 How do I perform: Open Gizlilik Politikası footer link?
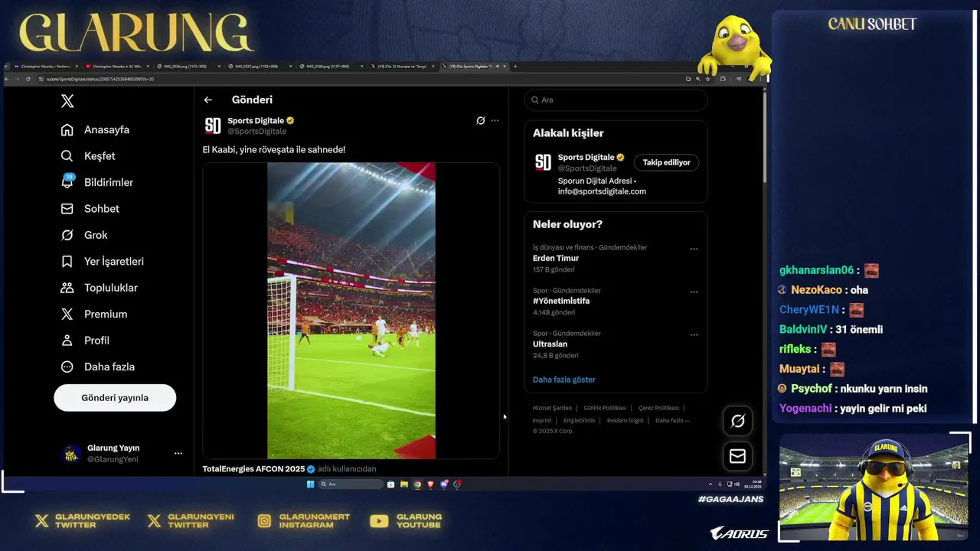tap(605, 408)
